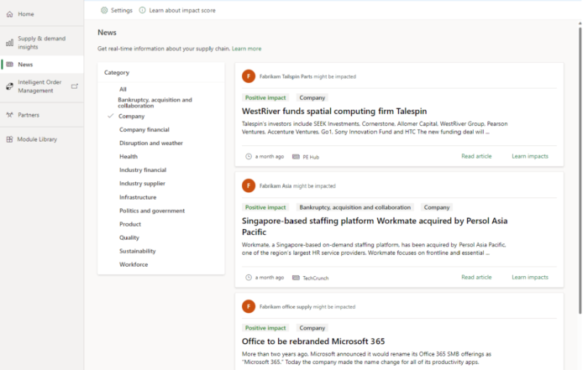This screenshot has width=588, height=370.
Task: Choose Quality category filter
Action: point(129,237)
